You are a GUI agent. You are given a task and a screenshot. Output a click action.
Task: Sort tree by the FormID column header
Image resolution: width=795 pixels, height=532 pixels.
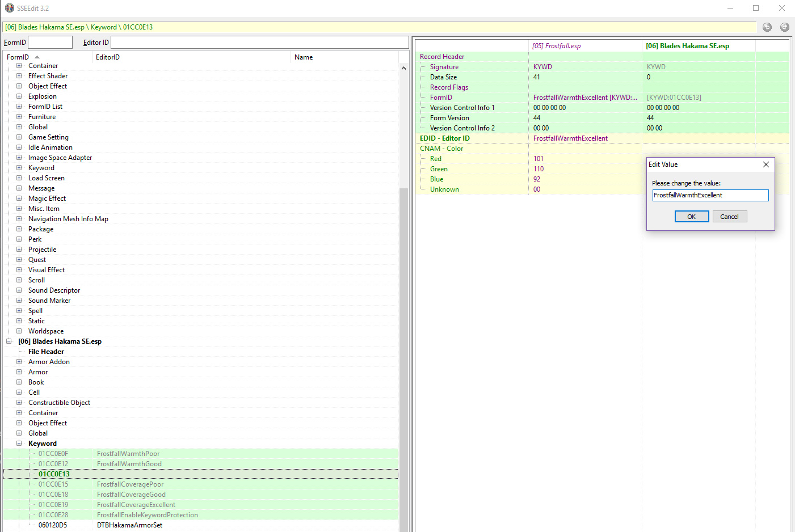point(47,57)
